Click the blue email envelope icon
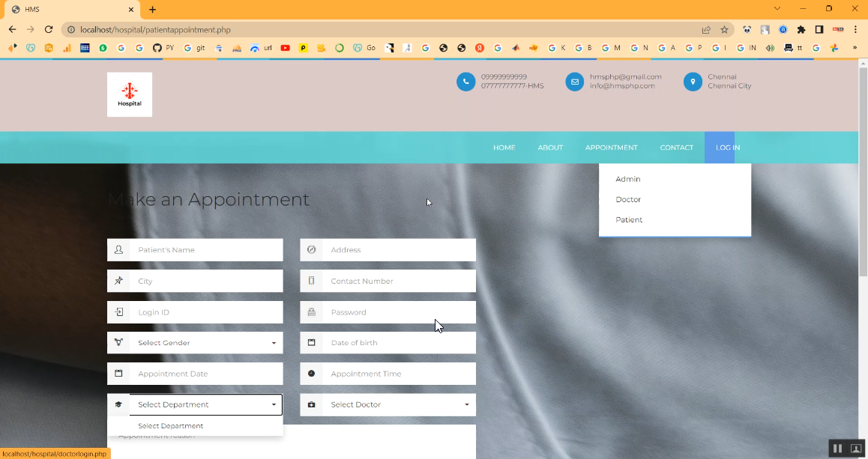The image size is (868, 459). [574, 82]
